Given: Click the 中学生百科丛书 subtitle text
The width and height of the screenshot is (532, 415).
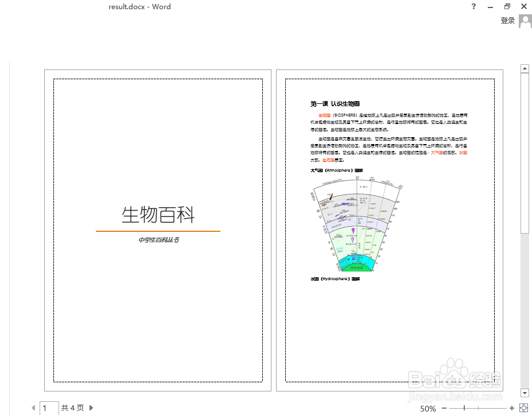Looking at the screenshot, I should tap(158, 240).
